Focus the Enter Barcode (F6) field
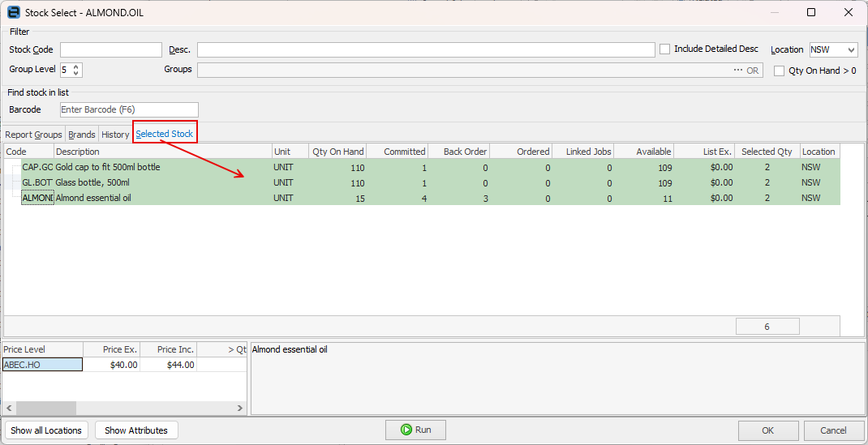Screen dimensions: 868x445 point(129,109)
